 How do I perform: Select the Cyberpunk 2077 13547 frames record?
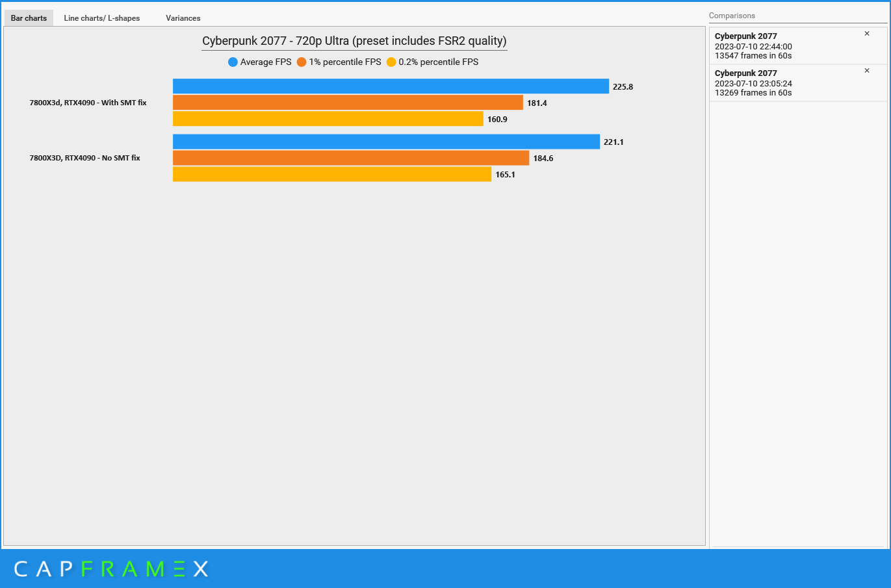pyautogui.click(x=798, y=46)
